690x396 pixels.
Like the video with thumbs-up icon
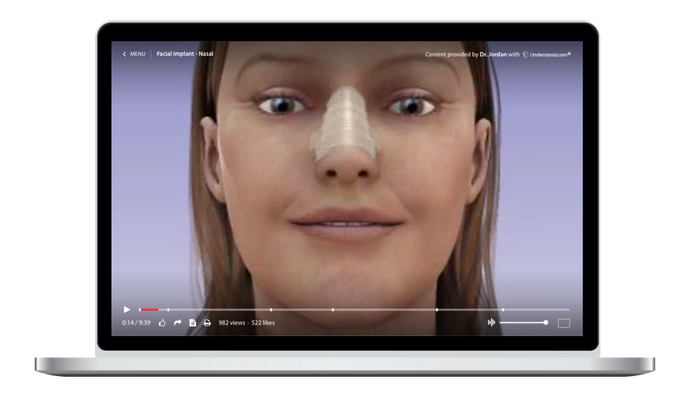pyautogui.click(x=162, y=323)
